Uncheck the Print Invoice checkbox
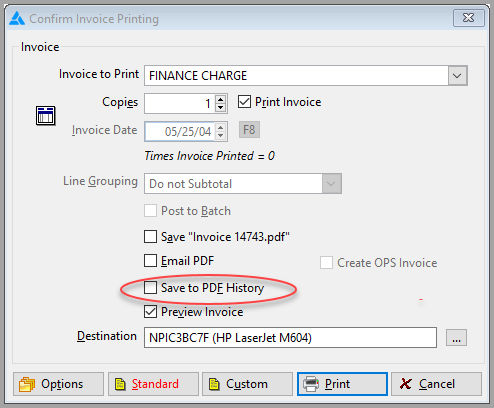 point(244,102)
